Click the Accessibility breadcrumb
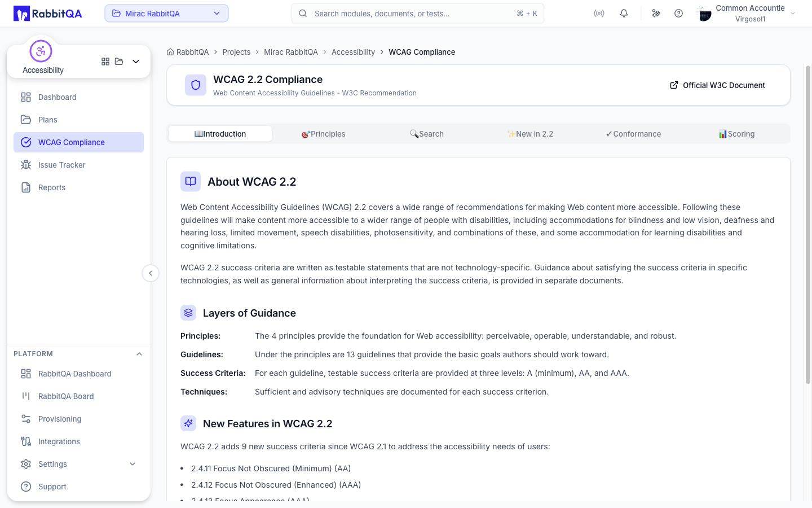Viewport: 812px width, 508px height. tap(353, 52)
